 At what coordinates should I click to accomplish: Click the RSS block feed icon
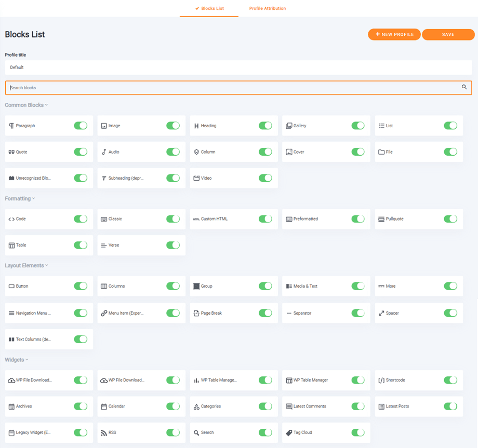[104, 433]
